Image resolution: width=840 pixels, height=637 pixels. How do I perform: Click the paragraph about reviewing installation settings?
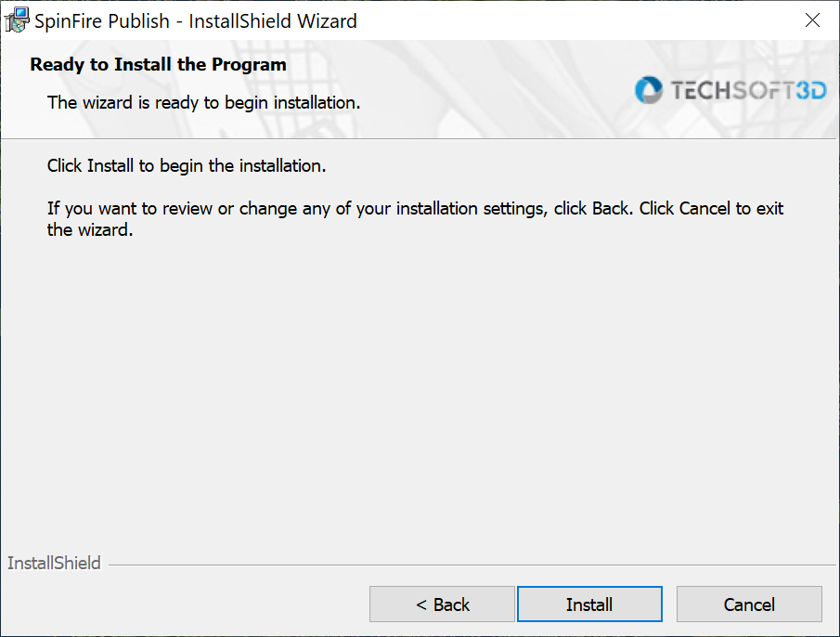[x=415, y=209]
